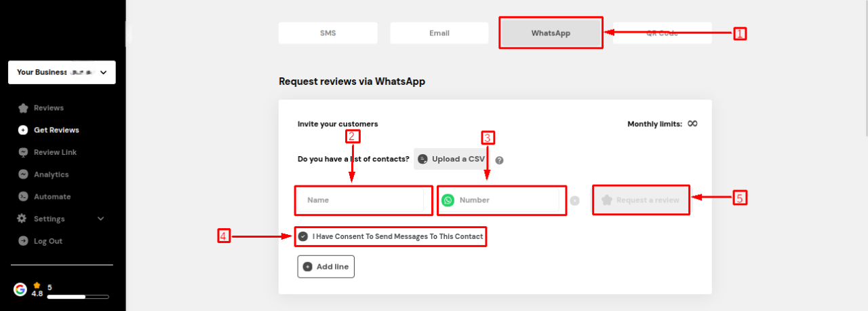Screen dimensions: 868x311
Task: Click the Log Out arrow icon
Action: [x=23, y=241]
